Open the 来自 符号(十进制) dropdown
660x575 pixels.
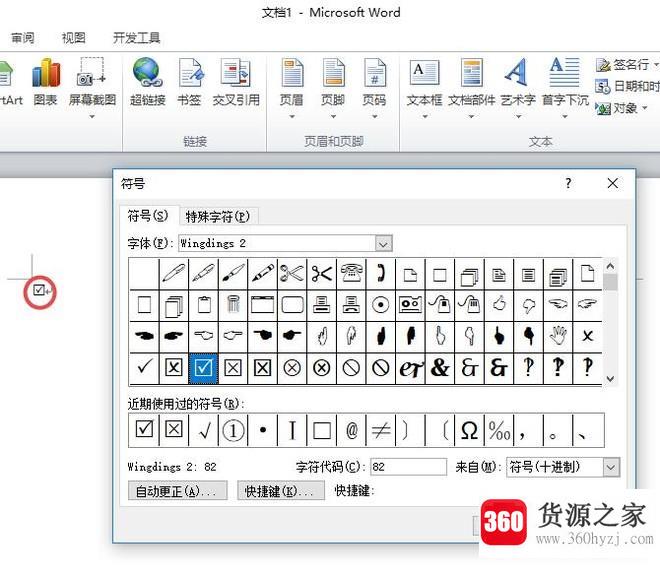coord(611,467)
